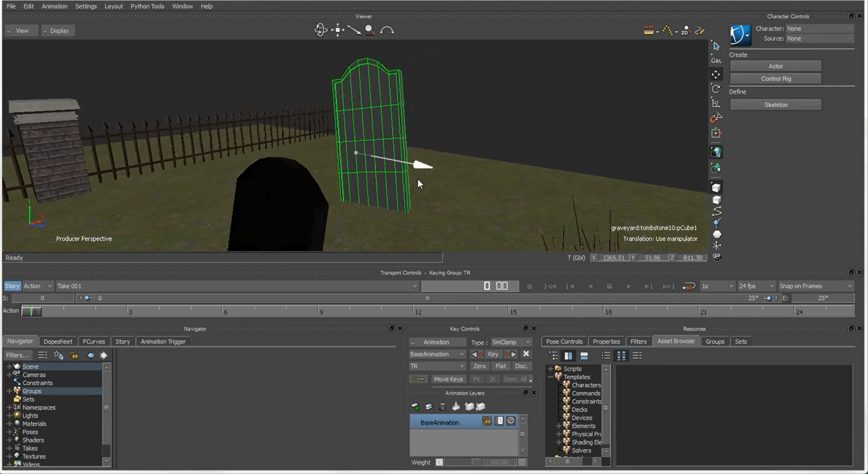Screen dimensions: 868x474
Task: Click the ruler measurement icon
Action: coord(648,30)
